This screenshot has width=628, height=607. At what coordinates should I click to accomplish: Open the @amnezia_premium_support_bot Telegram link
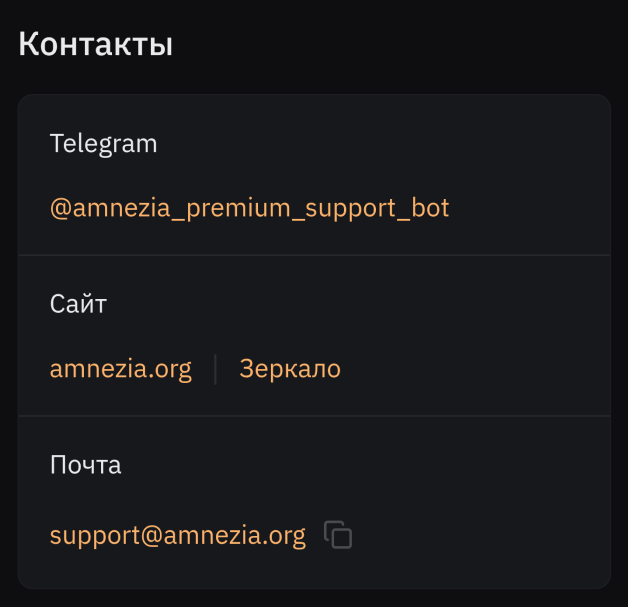[249, 208]
